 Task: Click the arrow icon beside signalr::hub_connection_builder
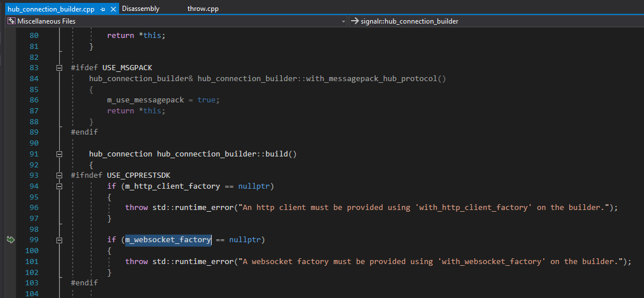point(355,21)
